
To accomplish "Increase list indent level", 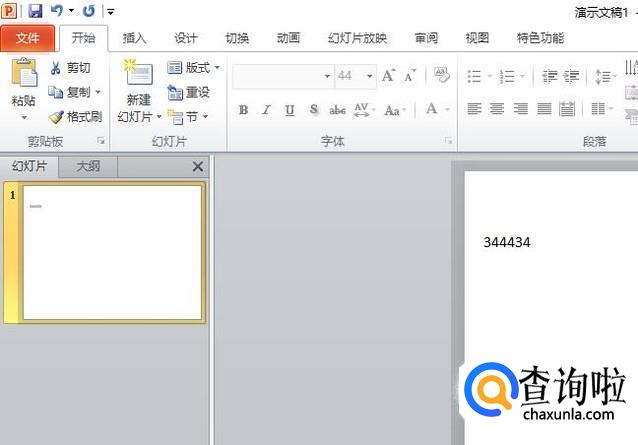I will tap(571, 76).
